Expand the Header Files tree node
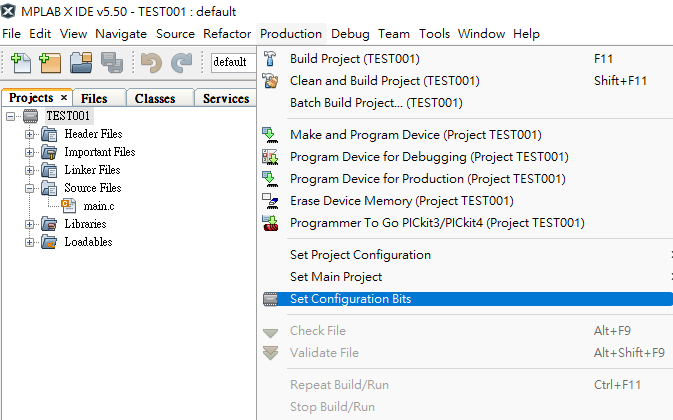This screenshot has width=673, height=420. pyautogui.click(x=29, y=134)
